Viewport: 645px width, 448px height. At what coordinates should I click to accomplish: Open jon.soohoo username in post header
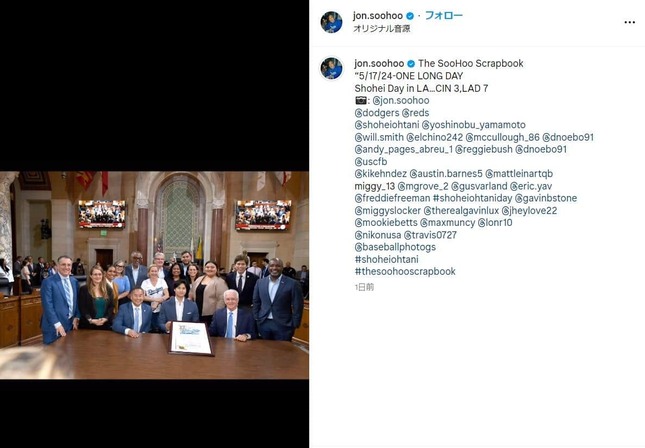(378, 16)
